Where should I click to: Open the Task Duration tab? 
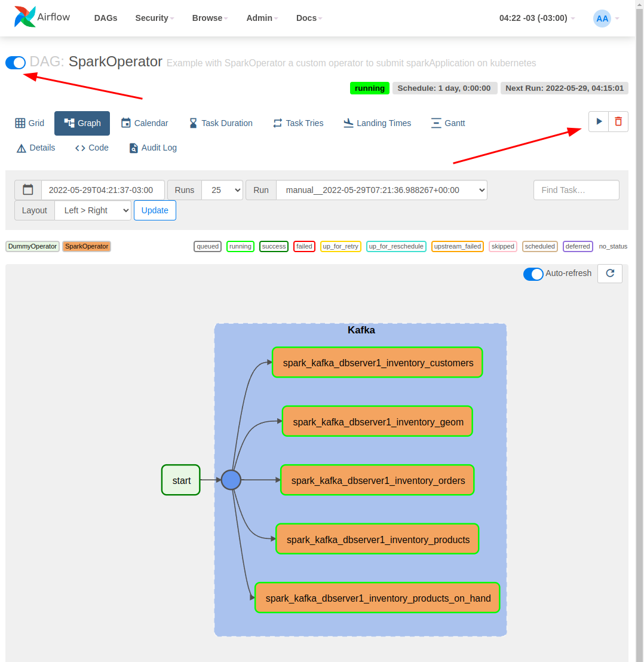point(220,123)
